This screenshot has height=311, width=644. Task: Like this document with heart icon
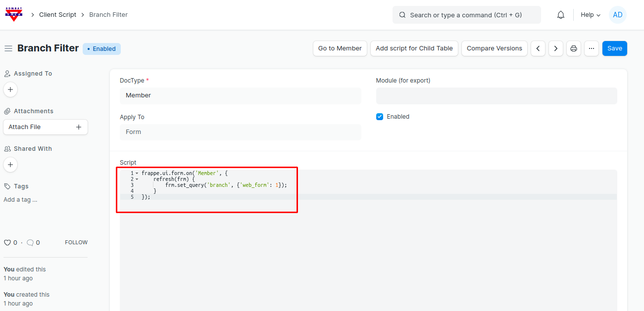tap(7, 243)
